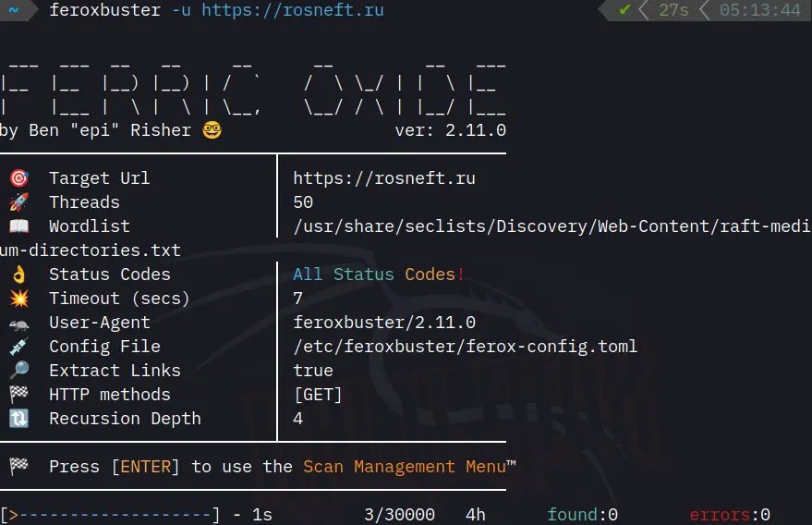Click the User-Agent value feroxbuster/2.11.0
The image size is (812, 525).
pos(384,323)
